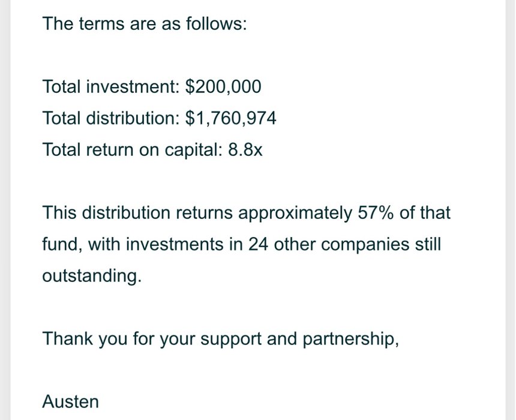The image size is (516, 420).
Task: Click the word "partnership," in the closing line
Action: click(x=350, y=338)
